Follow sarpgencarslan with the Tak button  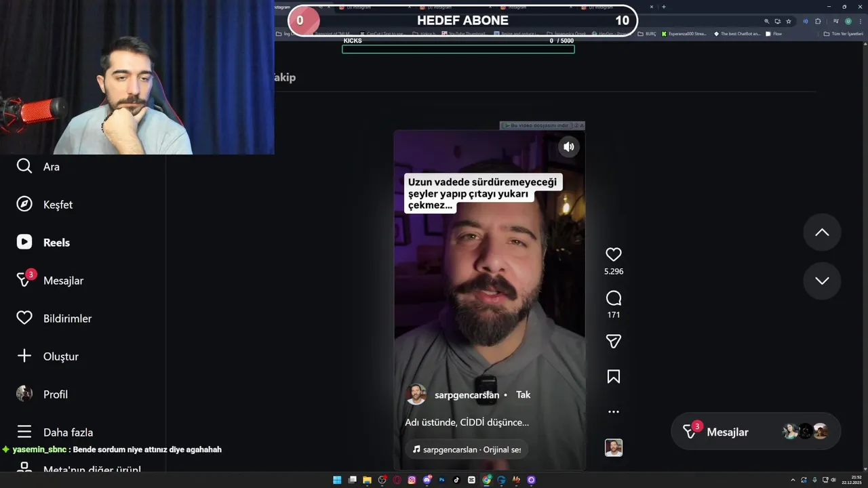click(524, 395)
